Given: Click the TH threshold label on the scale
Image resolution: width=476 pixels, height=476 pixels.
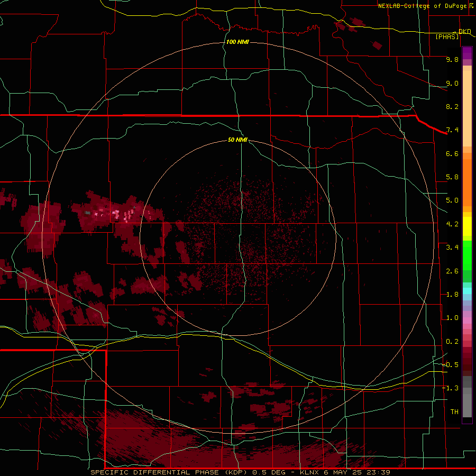Looking at the screenshot, I should pos(454,412).
